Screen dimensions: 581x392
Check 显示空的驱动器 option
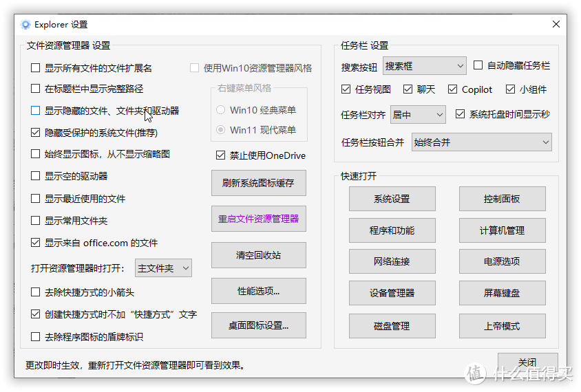pos(36,176)
